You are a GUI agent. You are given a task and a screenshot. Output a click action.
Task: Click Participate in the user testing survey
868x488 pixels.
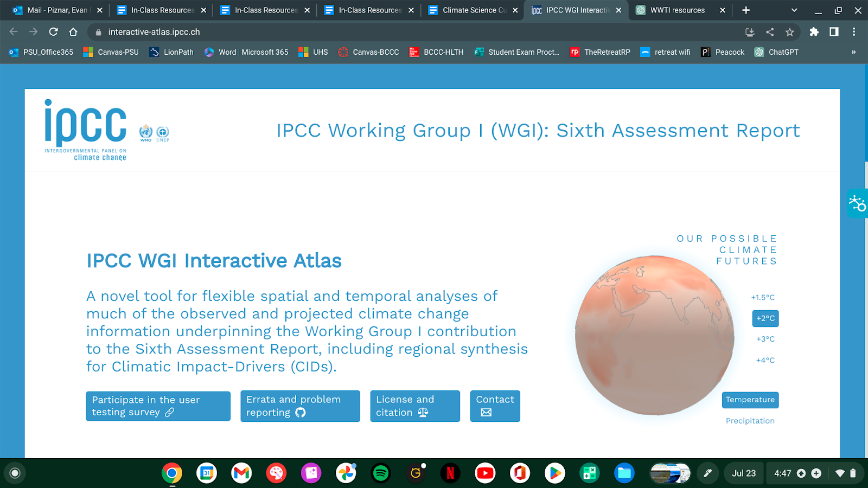click(x=158, y=406)
